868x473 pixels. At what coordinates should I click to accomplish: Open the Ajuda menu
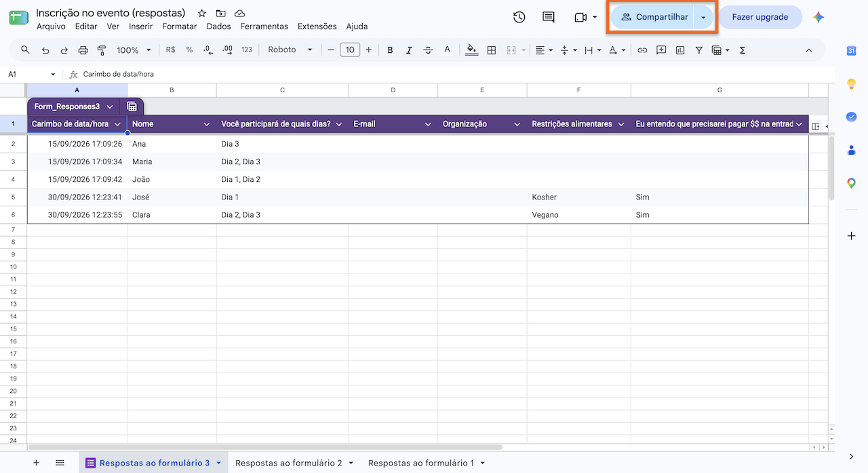pyautogui.click(x=357, y=26)
